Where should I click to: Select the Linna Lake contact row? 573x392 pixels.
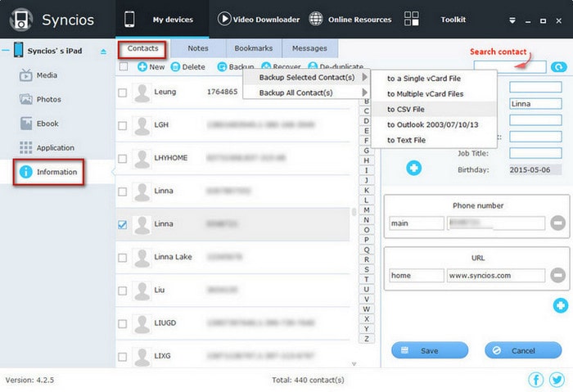232,258
